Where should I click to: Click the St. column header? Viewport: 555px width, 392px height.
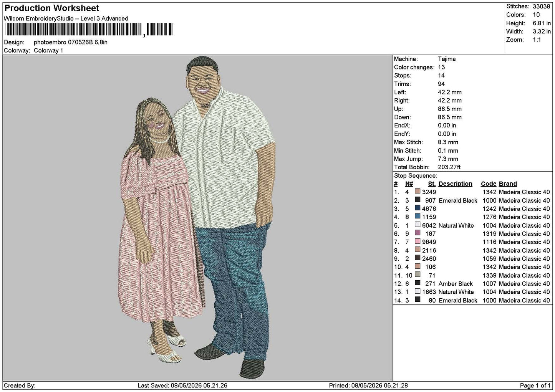432,184
